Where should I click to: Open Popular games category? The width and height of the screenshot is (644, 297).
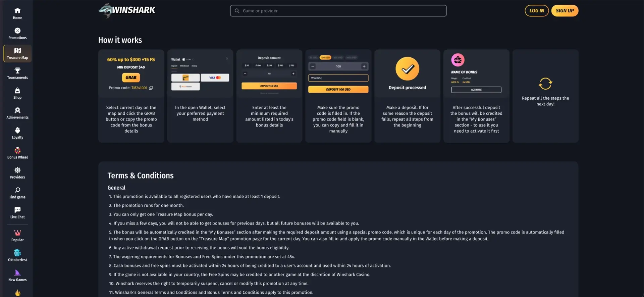(x=17, y=236)
